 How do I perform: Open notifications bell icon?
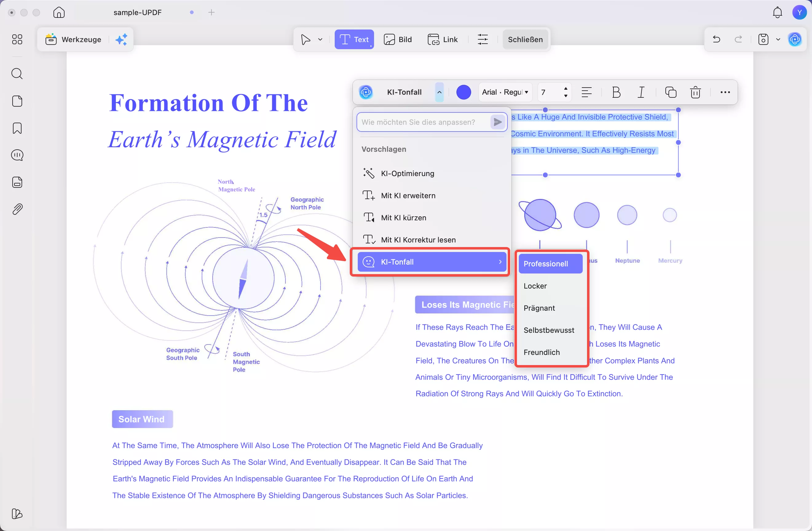click(777, 13)
